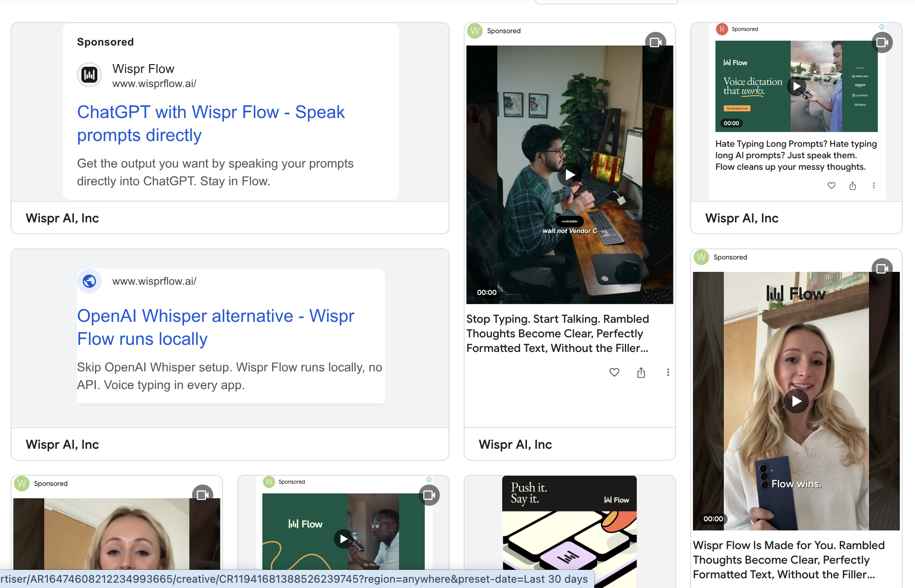The image size is (915, 588).
Task: Click video camera badge on Voice dictation ad
Action: (882, 42)
